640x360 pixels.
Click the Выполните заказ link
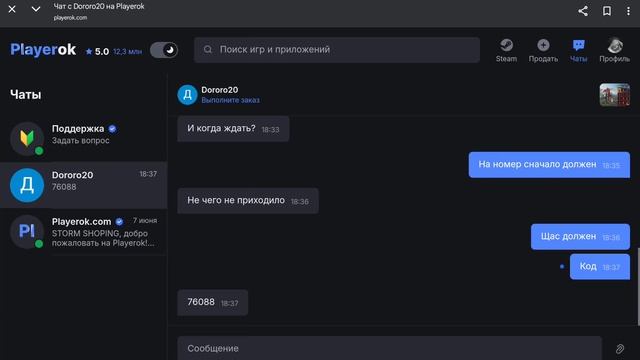(230, 100)
